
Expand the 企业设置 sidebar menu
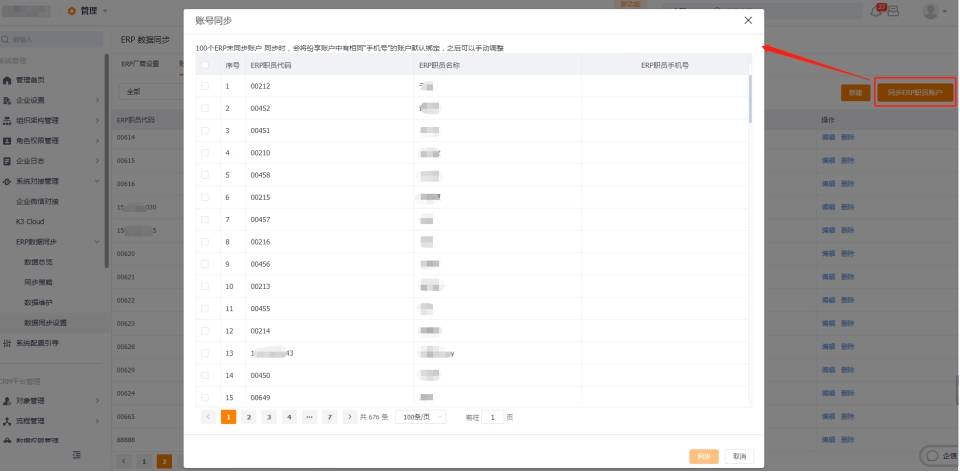point(97,100)
